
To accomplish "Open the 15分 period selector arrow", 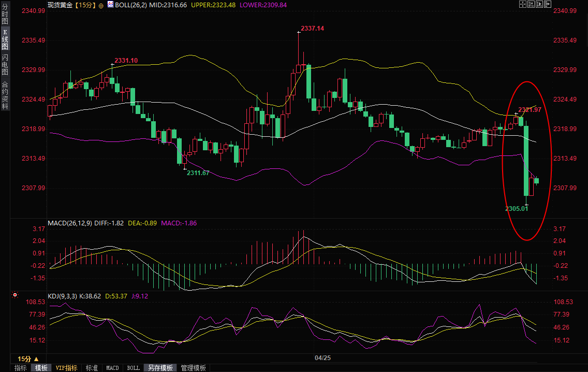I will (x=36, y=359).
